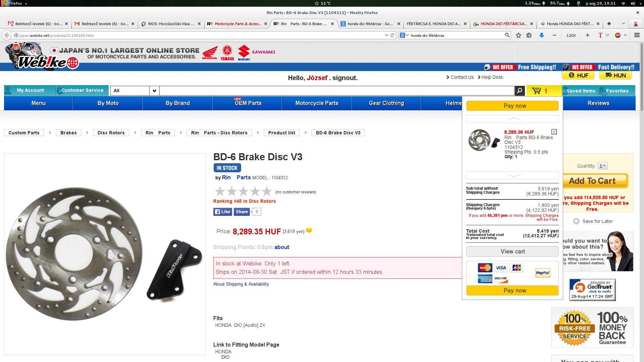Open the Firefox hamburger menu
The image size is (644, 362).
point(637,35)
